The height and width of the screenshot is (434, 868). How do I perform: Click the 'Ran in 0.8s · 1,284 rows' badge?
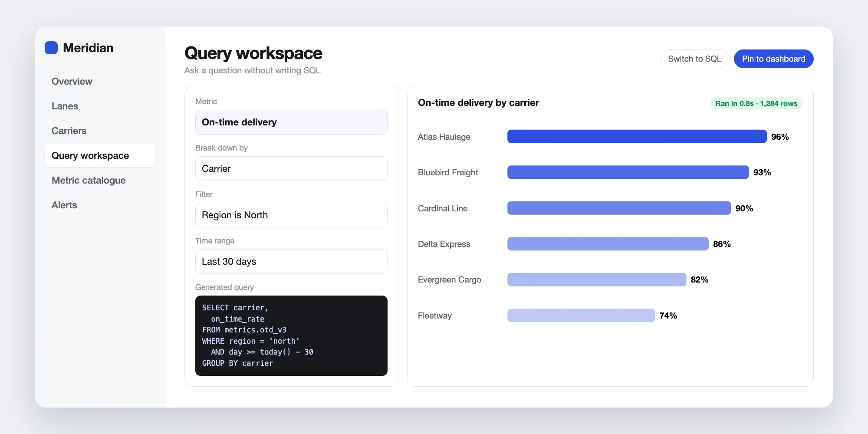click(756, 103)
